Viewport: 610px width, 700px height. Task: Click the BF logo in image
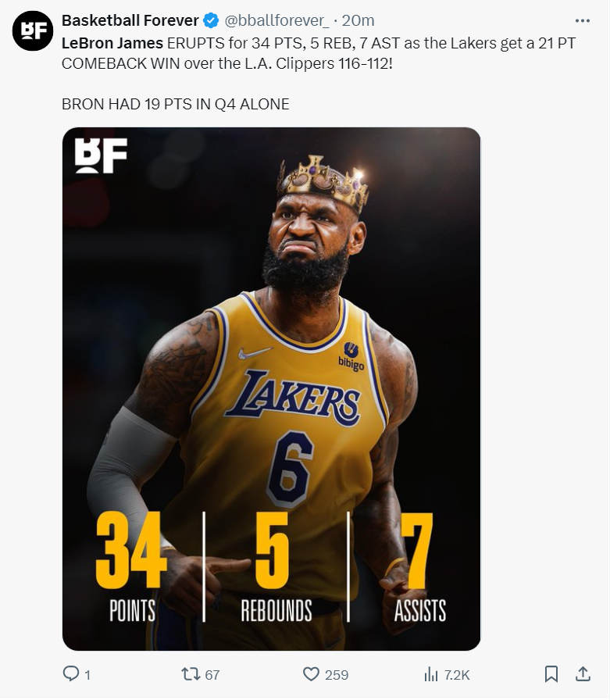(101, 155)
